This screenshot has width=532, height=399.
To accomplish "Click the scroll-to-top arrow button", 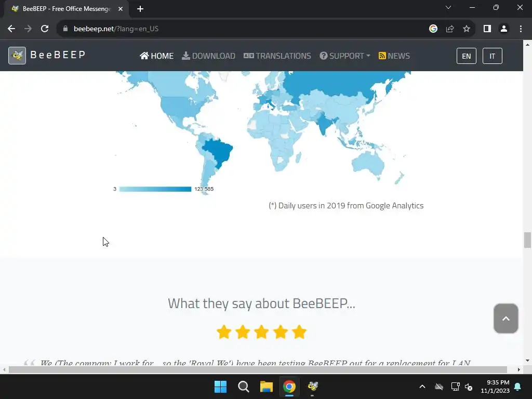I will pos(506,318).
